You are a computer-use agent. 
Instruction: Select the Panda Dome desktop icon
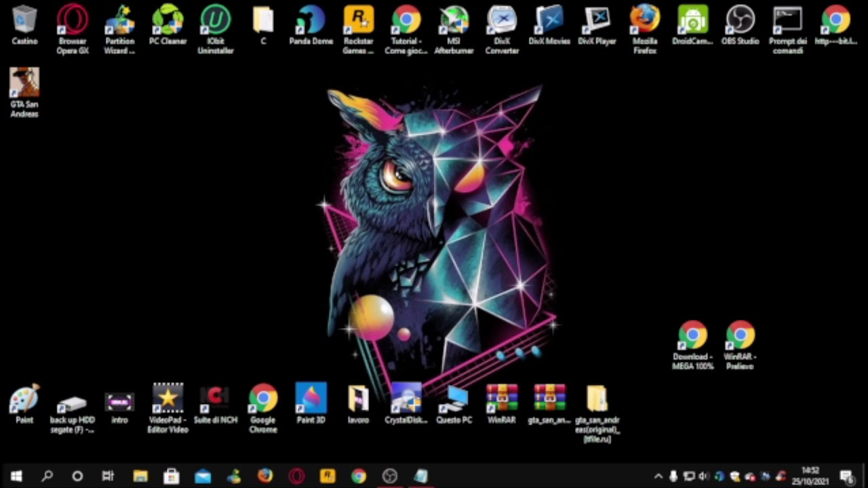click(x=311, y=26)
